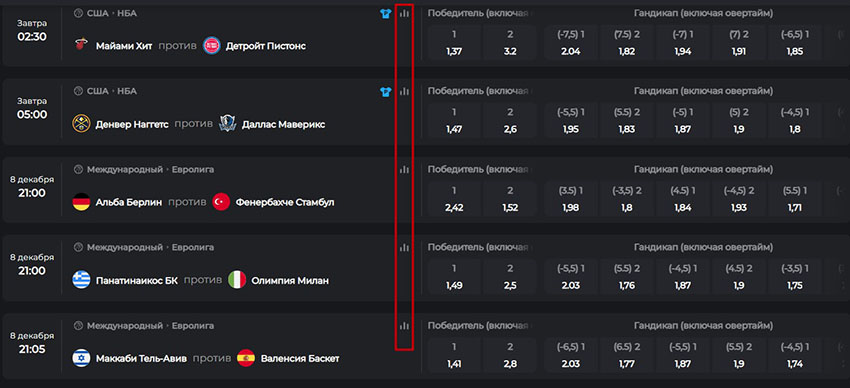850x388 pixels.
Task: Click blue jersey icon in Miami Heat row
Action: coord(385,14)
